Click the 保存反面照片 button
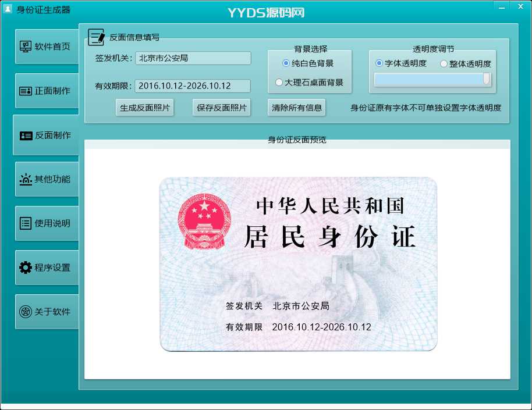Image resolution: width=532 pixels, height=410 pixels. (x=221, y=108)
